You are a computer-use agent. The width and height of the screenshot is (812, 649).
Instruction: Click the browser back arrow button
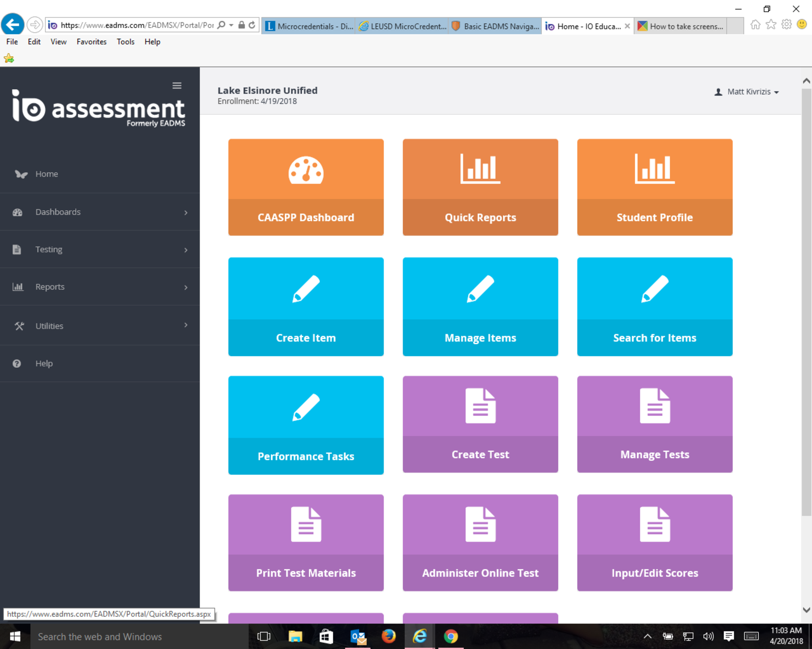coord(13,25)
